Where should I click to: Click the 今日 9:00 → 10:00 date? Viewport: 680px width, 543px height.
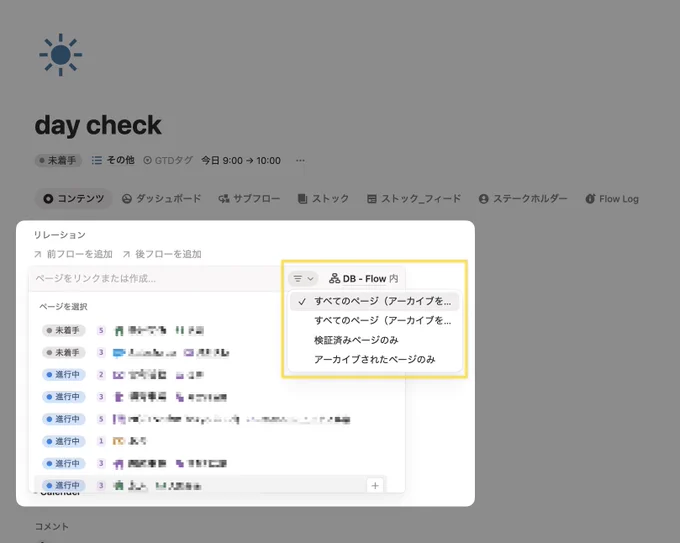[x=241, y=160]
